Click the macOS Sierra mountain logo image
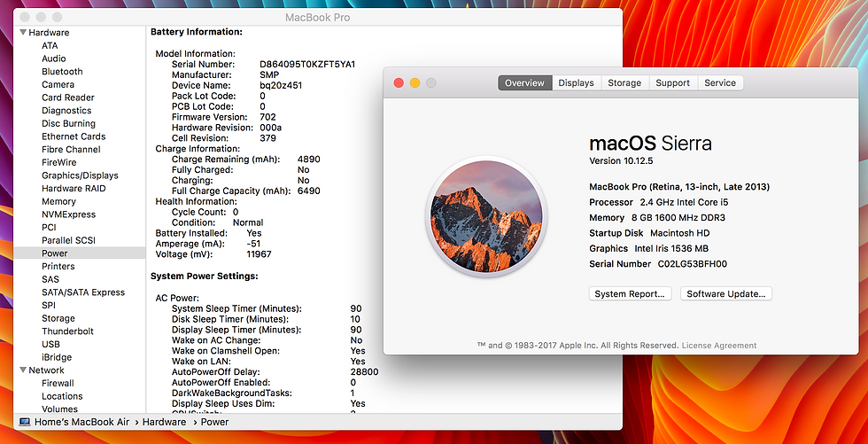Viewport: 868px width, 444px height. (486, 215)
